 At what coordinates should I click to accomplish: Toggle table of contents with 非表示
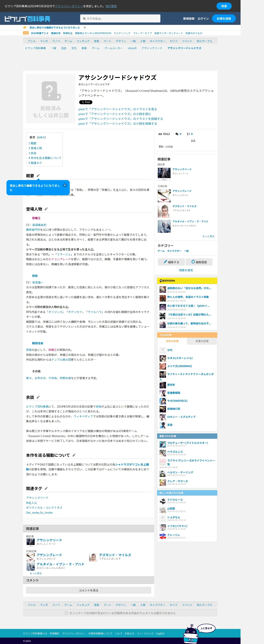pyautogui.click(x=41, y=138)
